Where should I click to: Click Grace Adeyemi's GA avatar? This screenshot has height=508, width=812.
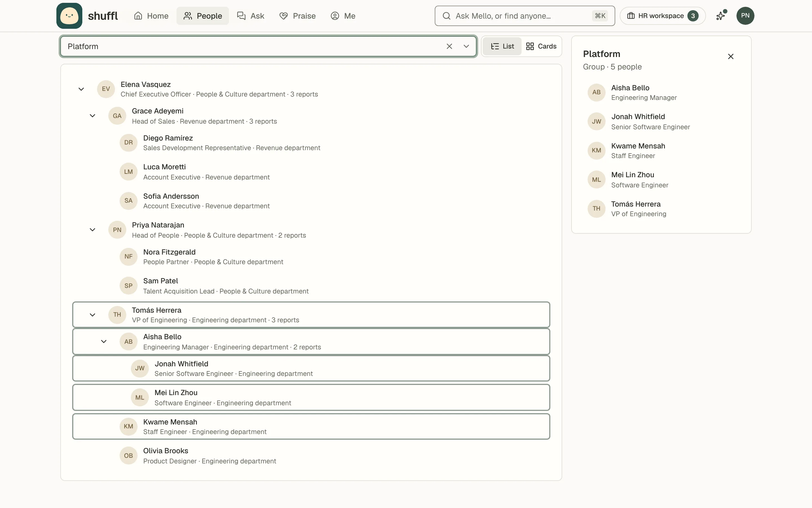pos(117,116)
